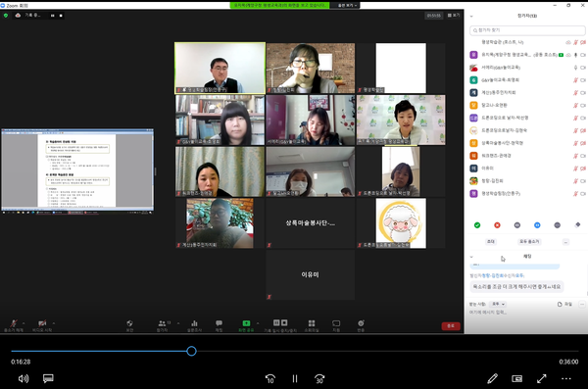The width and height of the screenshot is (588, 389).
Task: Click the participant search field
Action: (527, 30)
